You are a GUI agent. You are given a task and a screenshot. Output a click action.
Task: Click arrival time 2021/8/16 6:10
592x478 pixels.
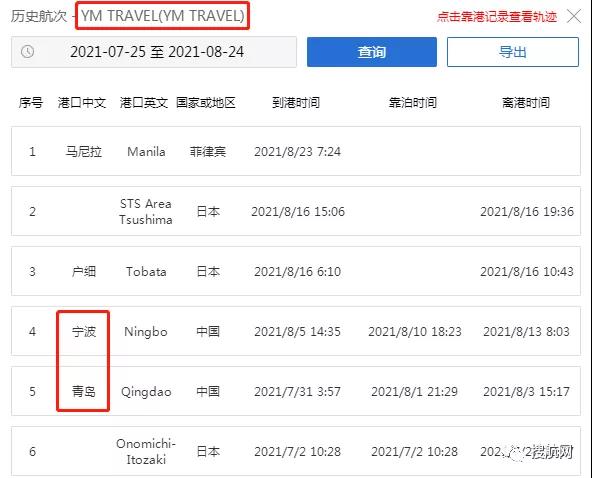pyautogui.click(x=298, y=271)
